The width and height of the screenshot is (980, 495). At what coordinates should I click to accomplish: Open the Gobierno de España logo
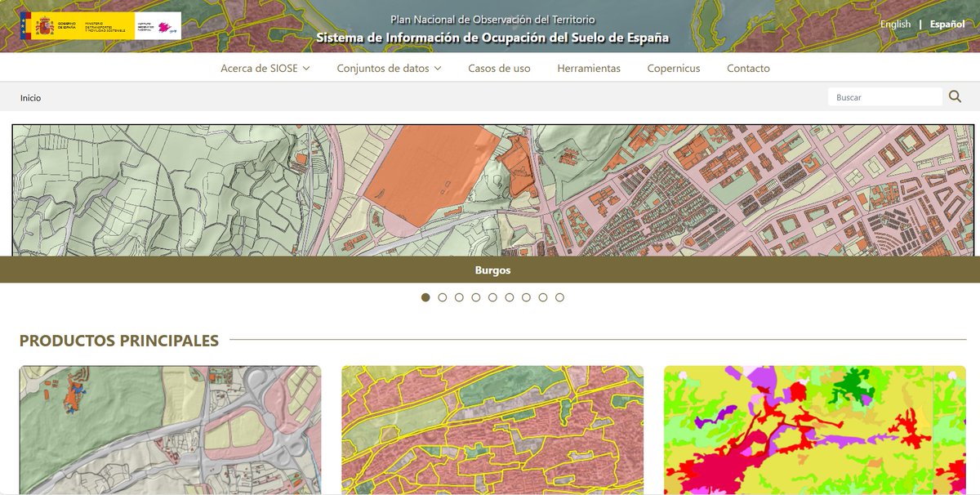coord(78,26)
